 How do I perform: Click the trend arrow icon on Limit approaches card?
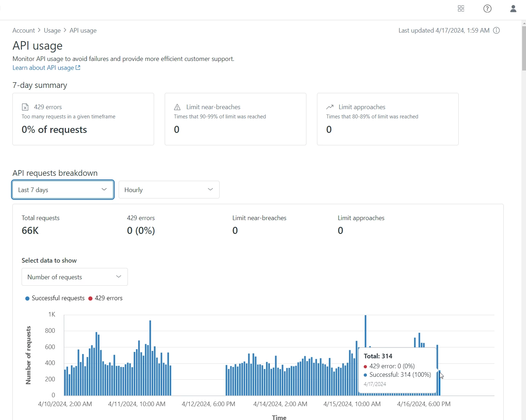[330, 107]
